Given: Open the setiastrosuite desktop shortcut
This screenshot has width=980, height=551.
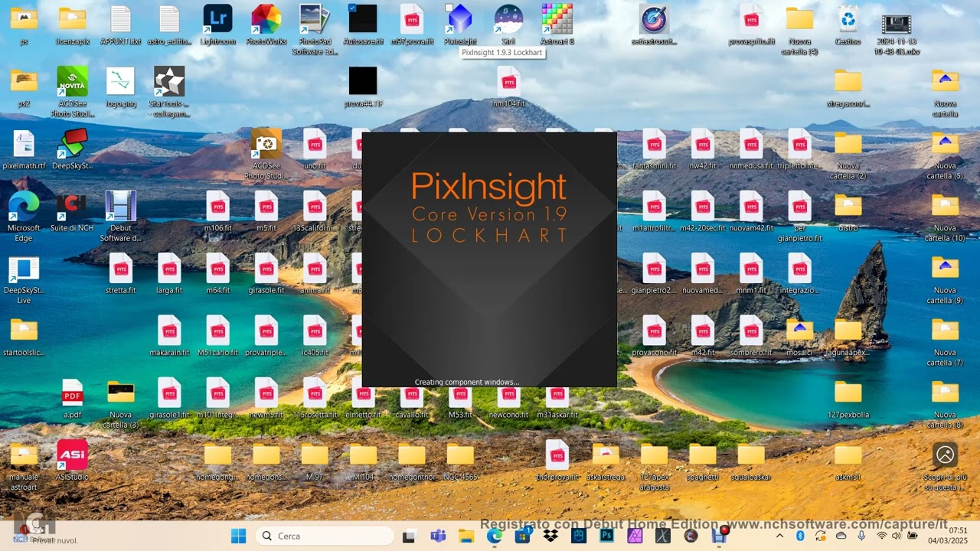Looking at the screenshot, I should point(654,18).
